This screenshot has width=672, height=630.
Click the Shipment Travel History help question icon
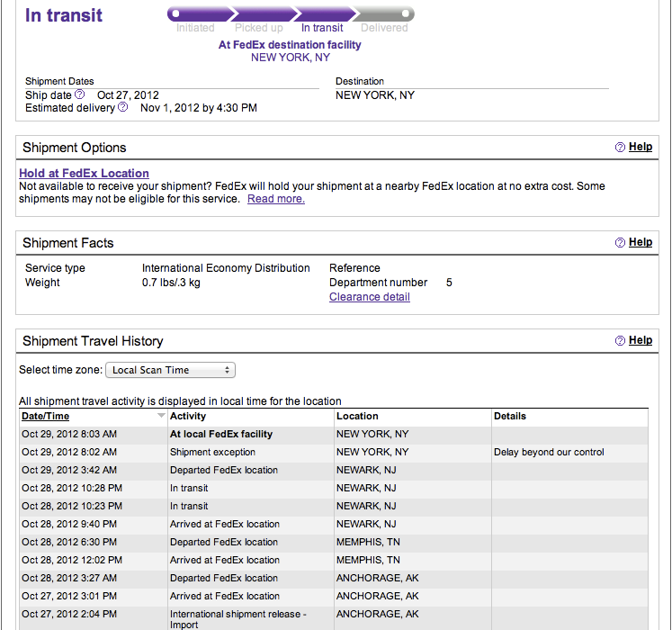click(620, 340)
